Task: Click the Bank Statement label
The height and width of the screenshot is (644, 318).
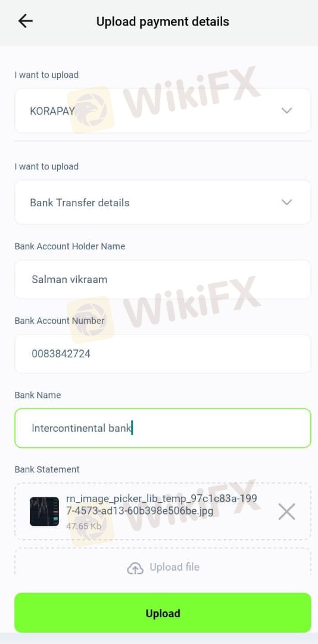Action: pos(47,469)
